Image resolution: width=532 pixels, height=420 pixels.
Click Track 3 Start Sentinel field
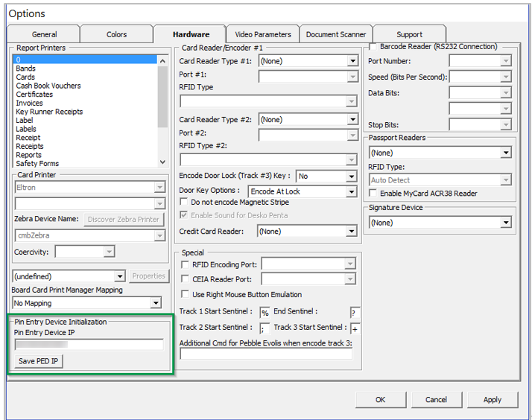point(355,328)
